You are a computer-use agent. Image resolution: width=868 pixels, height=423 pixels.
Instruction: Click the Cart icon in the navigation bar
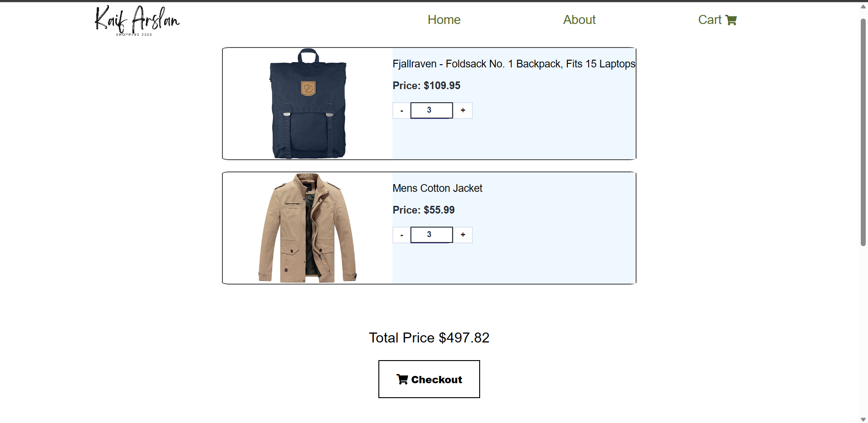(731, 19)
